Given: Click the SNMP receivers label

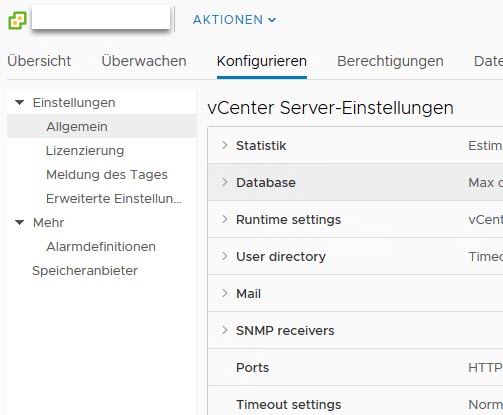Looking at the screenshot, I should point(285,331).
